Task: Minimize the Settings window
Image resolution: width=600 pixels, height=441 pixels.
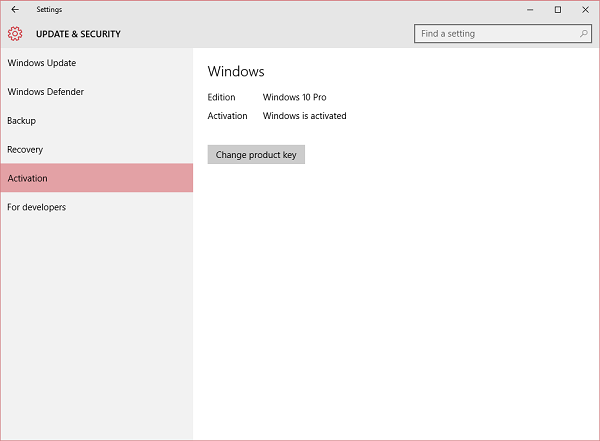Action: pos(530,10)
